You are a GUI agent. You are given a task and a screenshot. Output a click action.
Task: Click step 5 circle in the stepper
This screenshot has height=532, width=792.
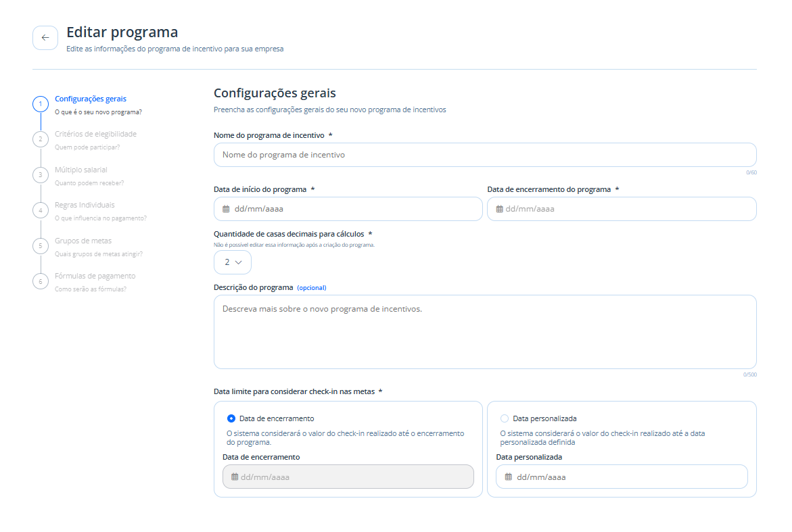(41, 246)
